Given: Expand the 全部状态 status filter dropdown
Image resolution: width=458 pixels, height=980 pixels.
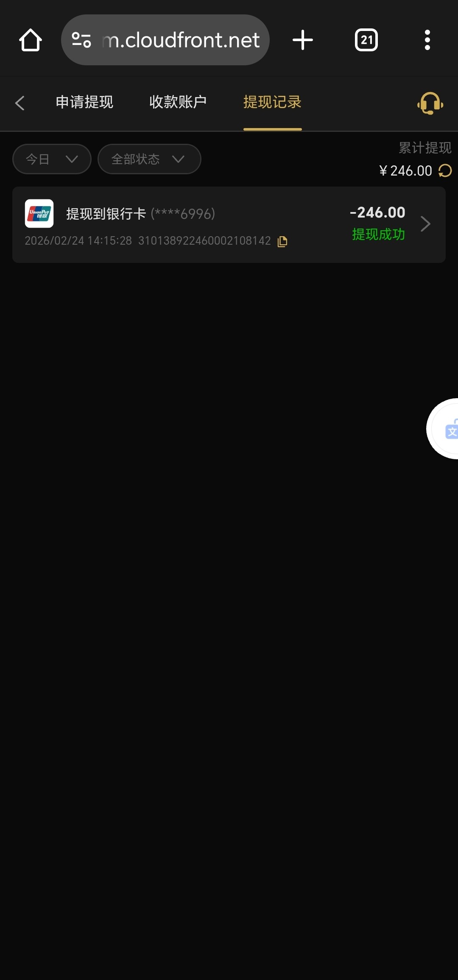Looking at the screenshot, I should tap(149, 159).
